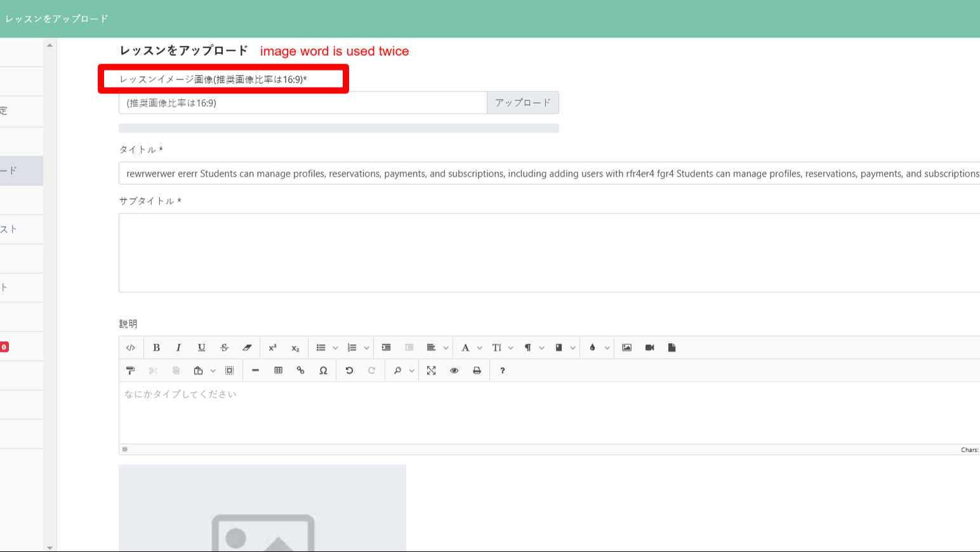This screenshot has width=980, height=552.
Task: Insert a link with the chain icon
Action: point(301,370)
